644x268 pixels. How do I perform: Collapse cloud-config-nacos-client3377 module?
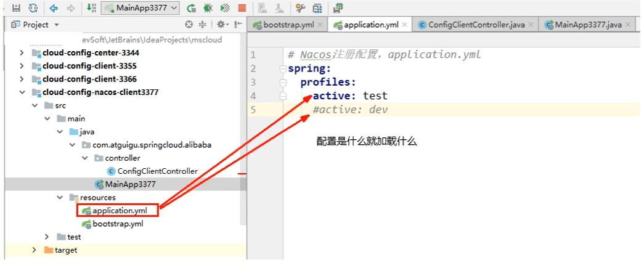pos(22,92)
